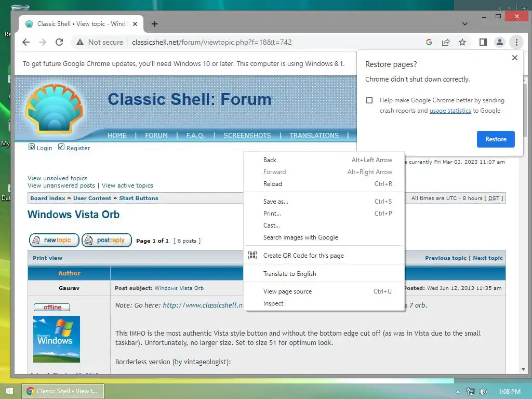Screen dimensions: 532x399
Task: Choose Cast... from the context menu
Action: pos(324,225)
